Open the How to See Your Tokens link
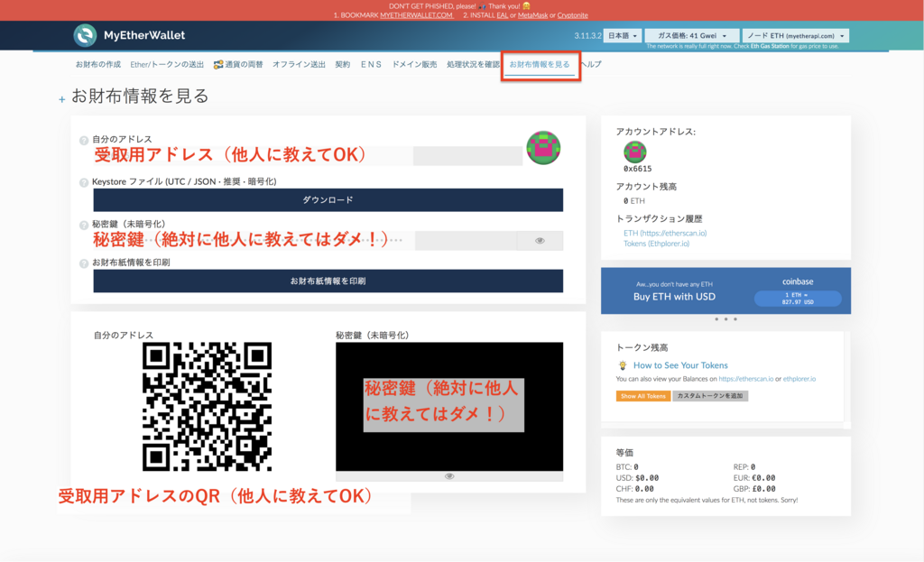Viewport: 924px width, 562px height. [680, 365]
